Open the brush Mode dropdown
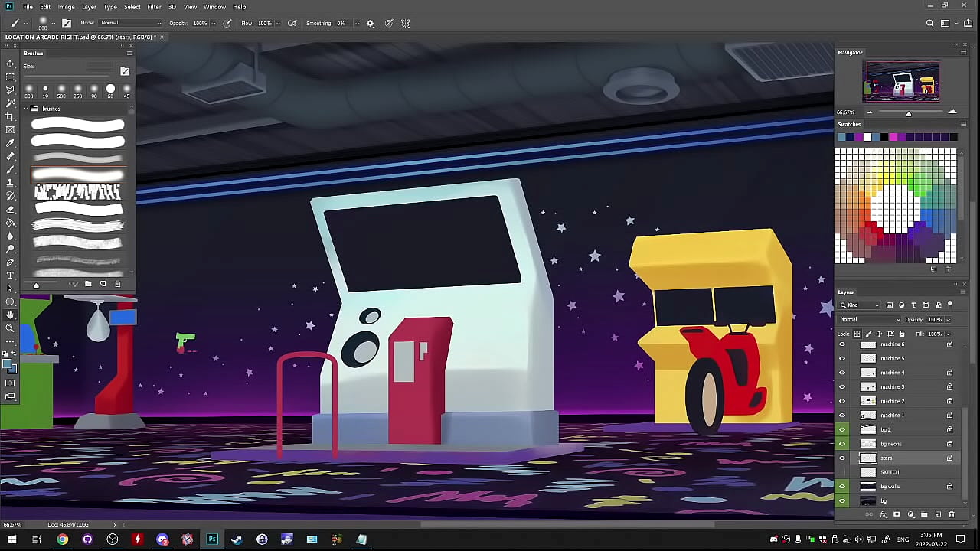The image size is (980, 551). (130, 23)
